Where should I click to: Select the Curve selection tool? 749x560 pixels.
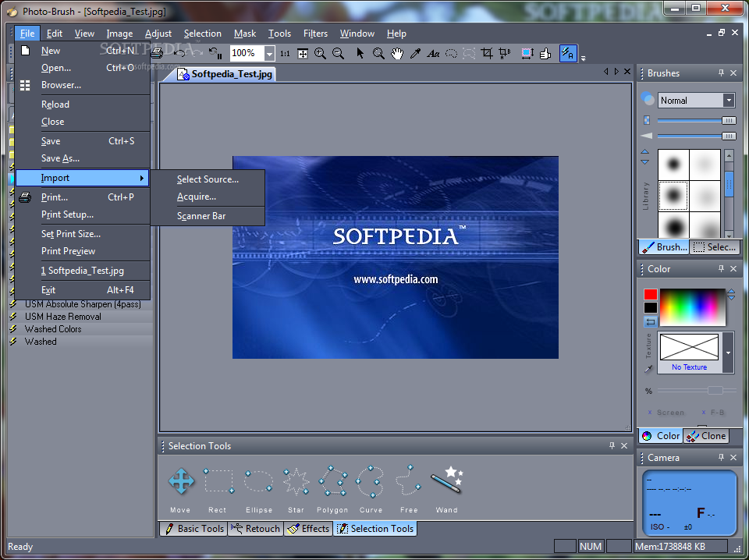[x=370, y=480]
